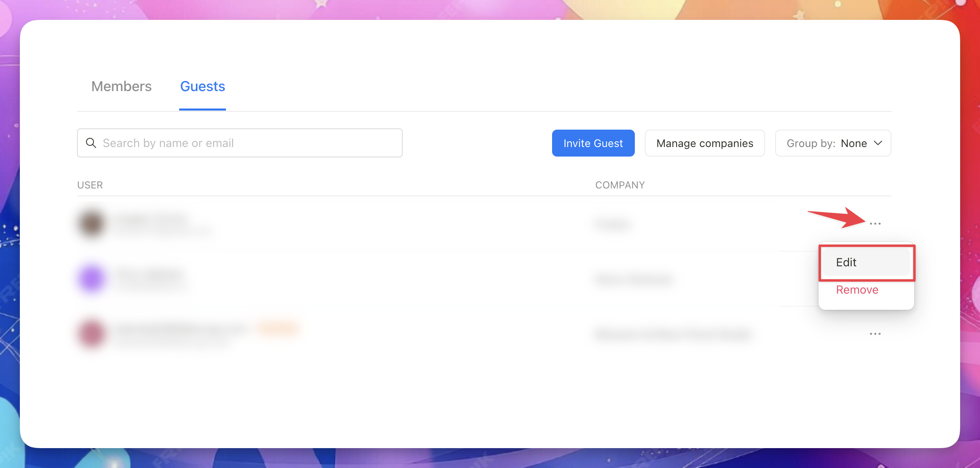This screenshot has height=468, width=980.
Task: Select the Guests tab
Action: click(202, 86)
